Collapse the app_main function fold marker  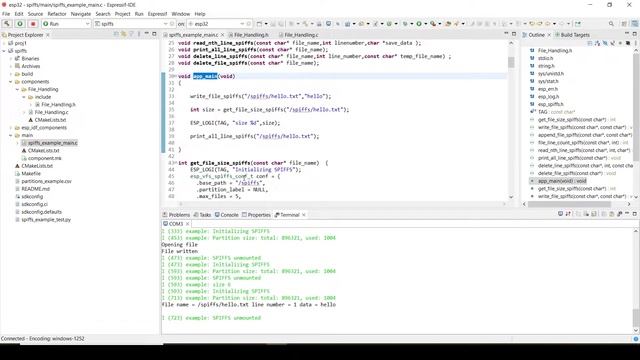176,76
